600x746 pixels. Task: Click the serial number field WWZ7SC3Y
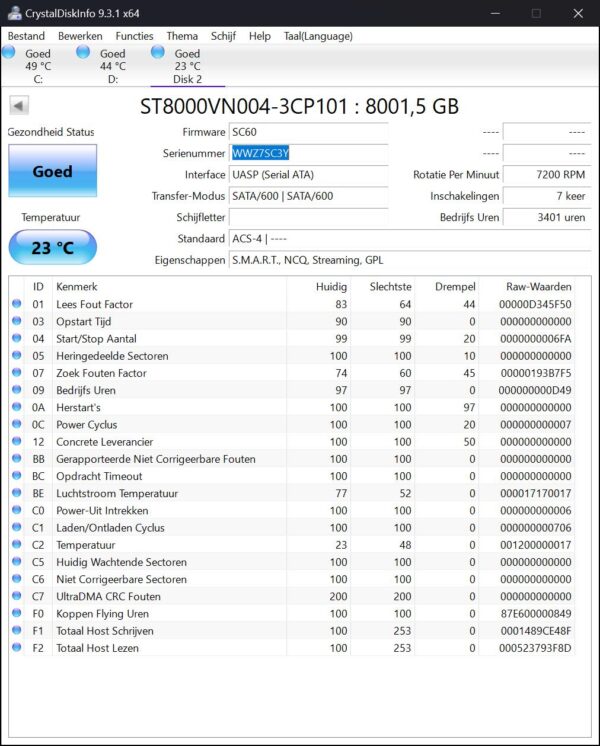[308, 153]
